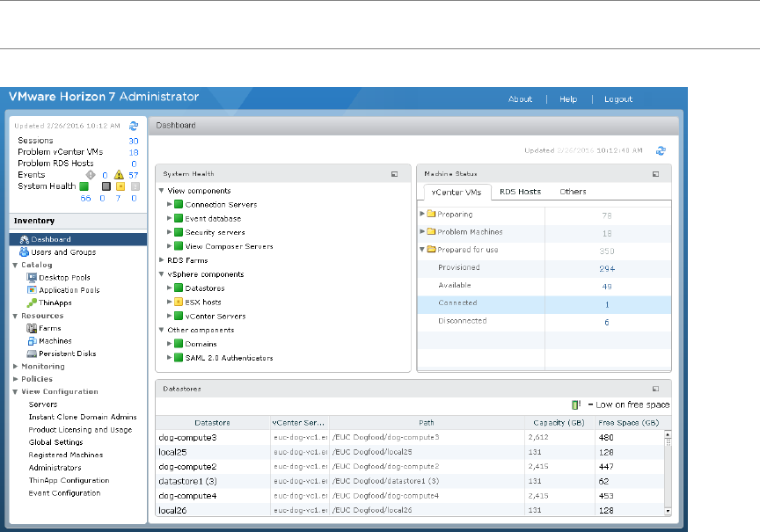Expand the Connection Servers node
Viewport: 760px width, 532px height.
(170, 205)
